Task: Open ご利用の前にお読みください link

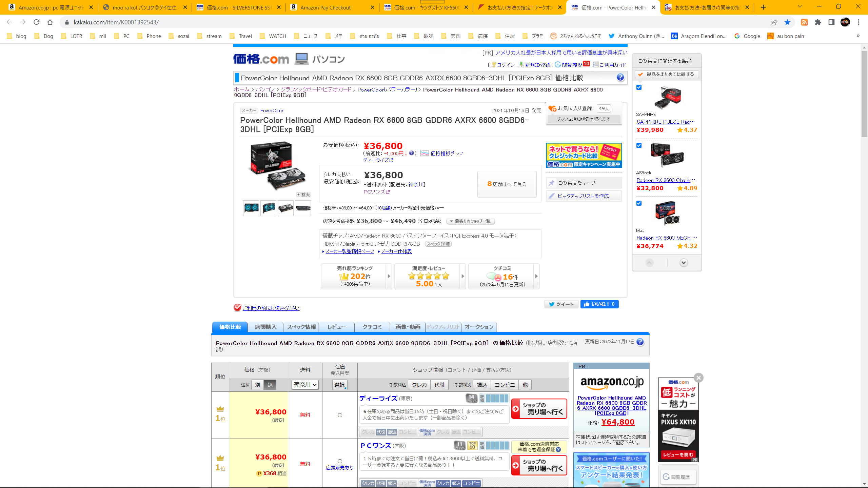Action: (271, 308)
